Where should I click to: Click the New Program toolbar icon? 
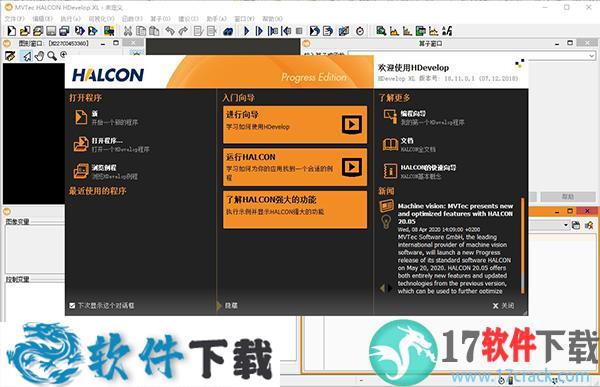12,31
